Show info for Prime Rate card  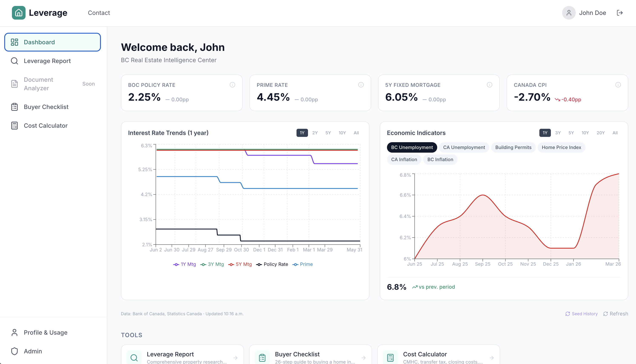tap(361, 85)
